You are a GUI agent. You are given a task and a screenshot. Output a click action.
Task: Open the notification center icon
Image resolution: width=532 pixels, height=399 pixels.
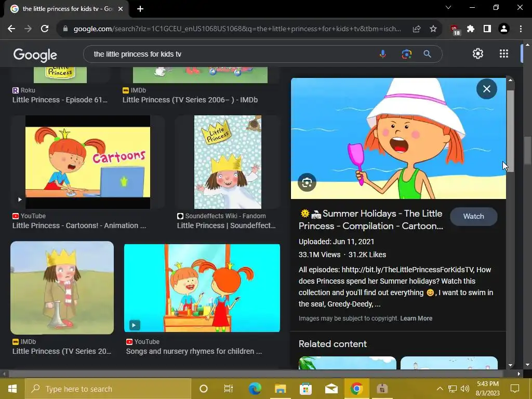click(x=515, y=389)
